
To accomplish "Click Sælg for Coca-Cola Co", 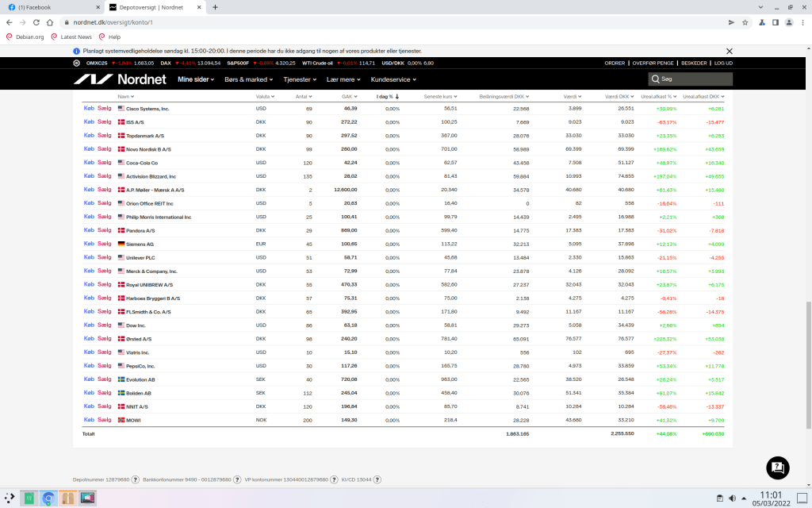I will click(105, 162).
